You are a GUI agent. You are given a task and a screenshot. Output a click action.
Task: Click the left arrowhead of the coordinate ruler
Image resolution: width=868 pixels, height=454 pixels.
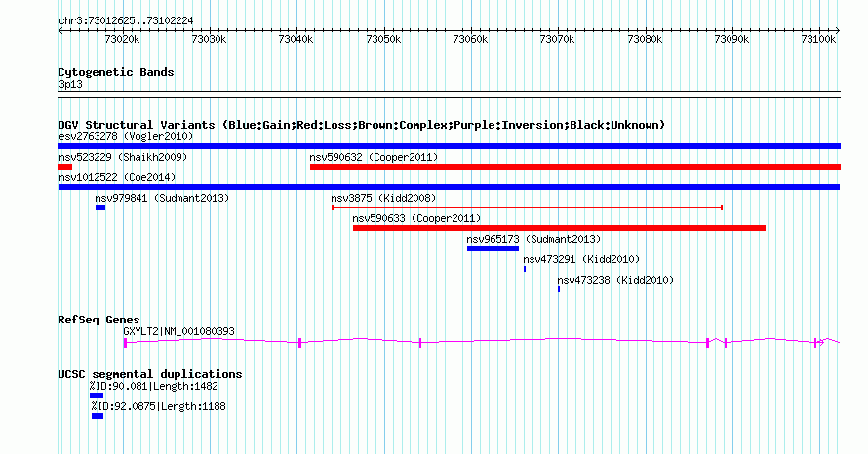click(x=60, y=30)
